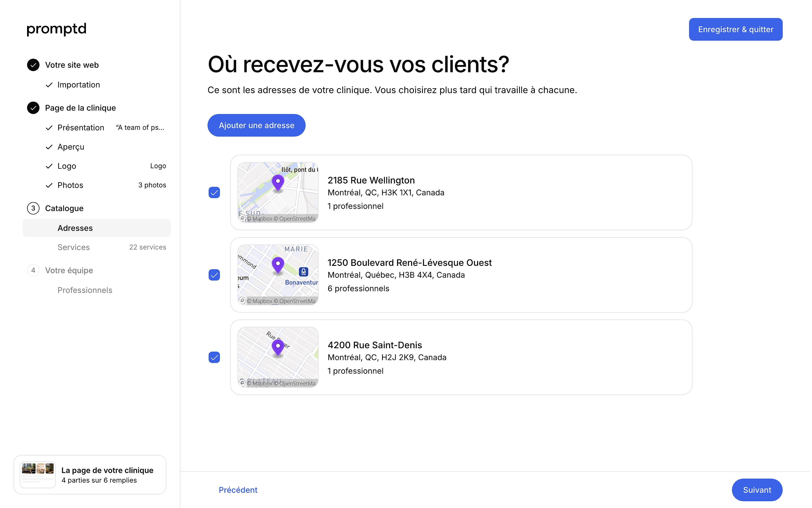Viewport: 812px width, 508px height.
Task: Click the checkmark icon next to Page de la clinique
Action: tap(33, 108)
